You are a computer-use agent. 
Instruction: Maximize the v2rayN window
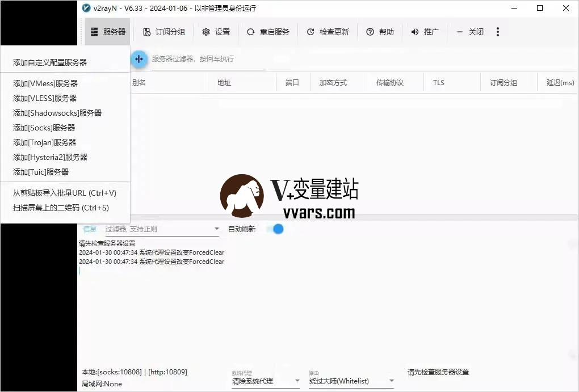540,8
